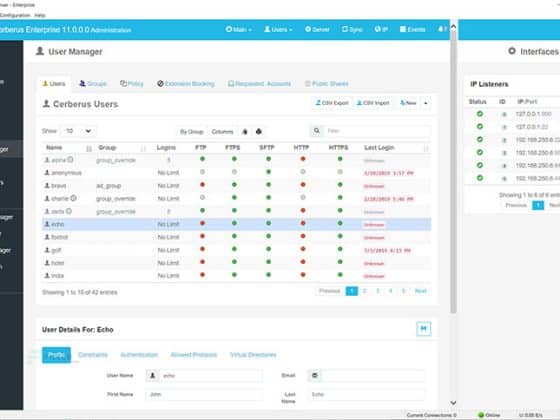Sort table by Group column sort icon
The image size is (560, 420).
pyautogui.click(x=143, y=148)
